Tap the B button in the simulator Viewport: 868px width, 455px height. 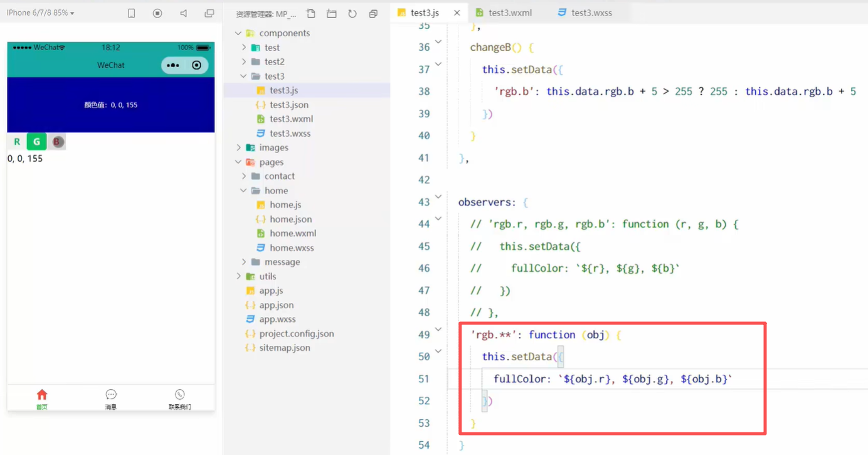point(56,142)
